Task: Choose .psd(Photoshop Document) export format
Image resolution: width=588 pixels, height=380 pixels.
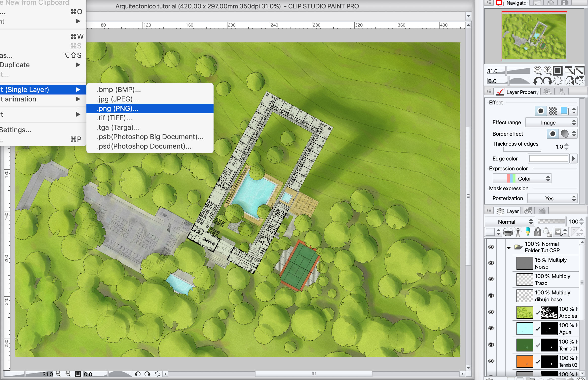Action: pos(144,146)
